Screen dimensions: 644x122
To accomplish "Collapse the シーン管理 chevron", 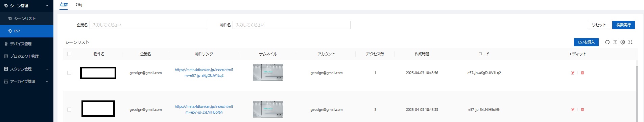I will point(47,6).
